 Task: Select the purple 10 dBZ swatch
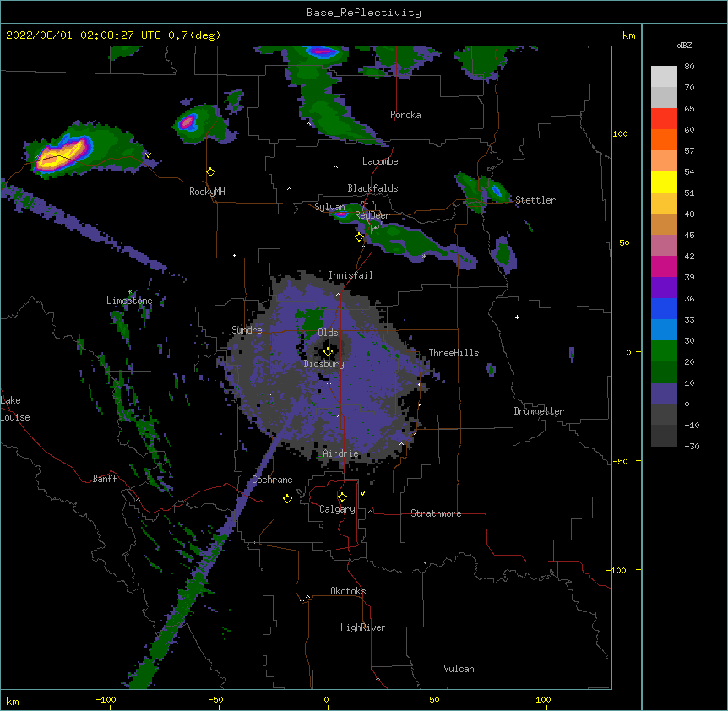click(x=664, y=393)
